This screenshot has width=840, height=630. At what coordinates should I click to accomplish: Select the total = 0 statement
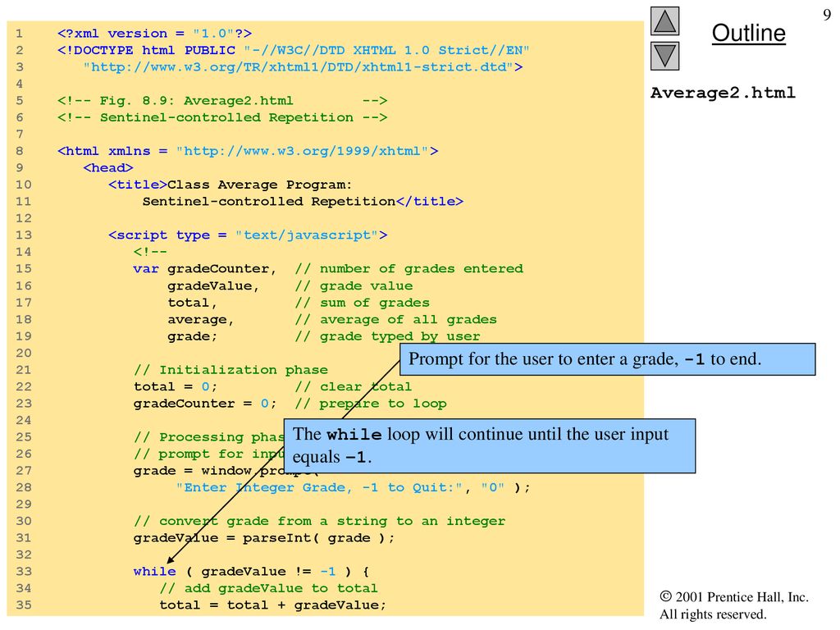point(176,387)
